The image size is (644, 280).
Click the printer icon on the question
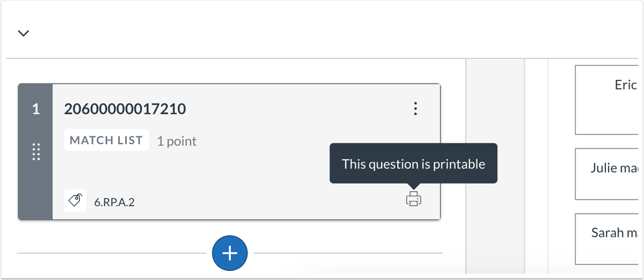[413, 200]
